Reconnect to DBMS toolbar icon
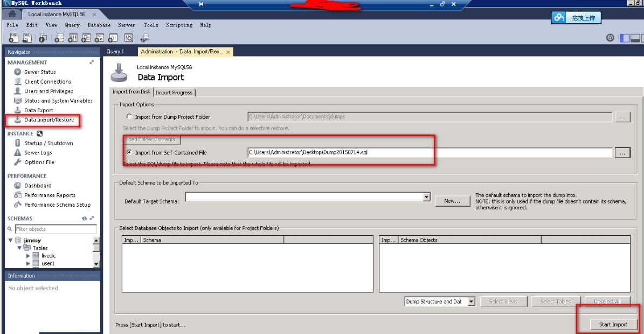The height and width of the screenshot is (334, 644). pos(144,38)
